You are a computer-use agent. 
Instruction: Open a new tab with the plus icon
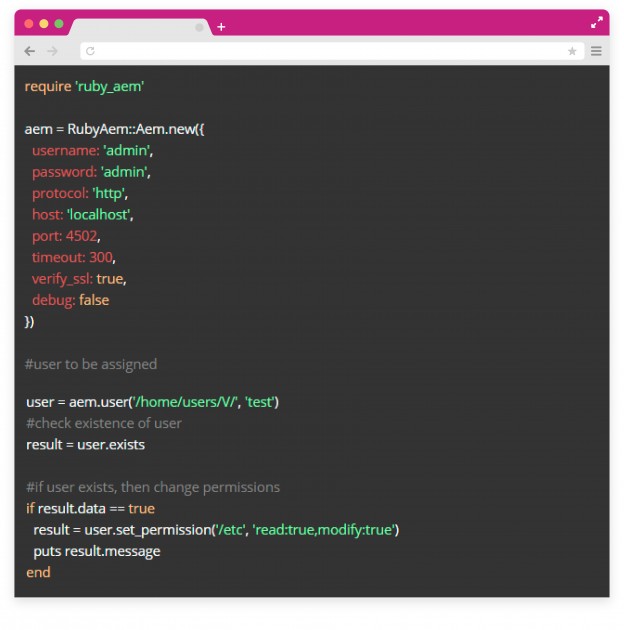221,27
